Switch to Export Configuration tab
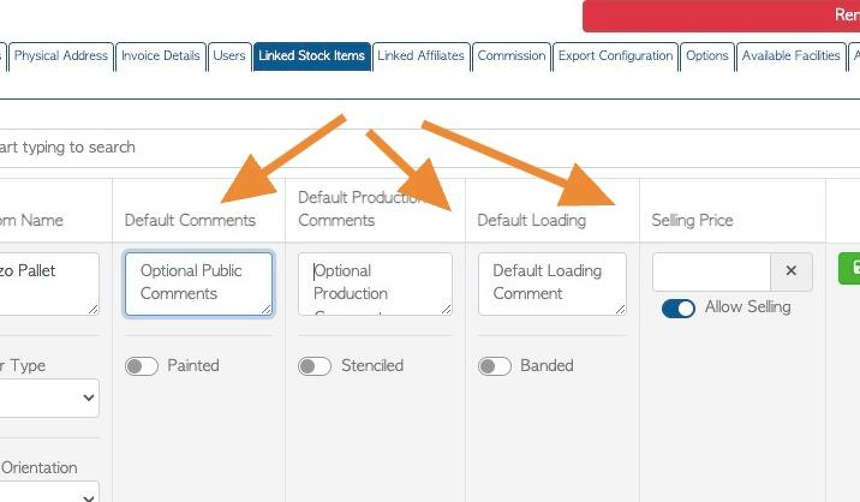 point(615,57)
